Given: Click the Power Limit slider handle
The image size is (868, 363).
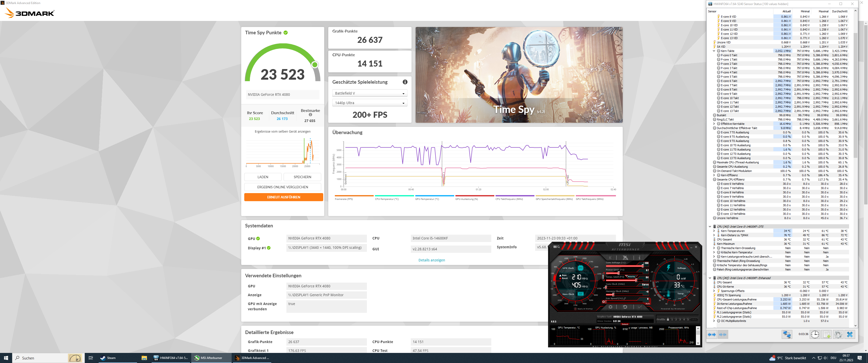Looking at the screenshot, I should 619,274.
